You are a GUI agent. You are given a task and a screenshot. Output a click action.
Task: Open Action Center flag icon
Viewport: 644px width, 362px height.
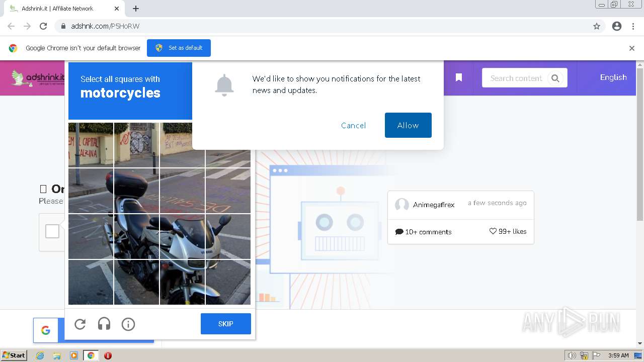(x=596, y=355)
